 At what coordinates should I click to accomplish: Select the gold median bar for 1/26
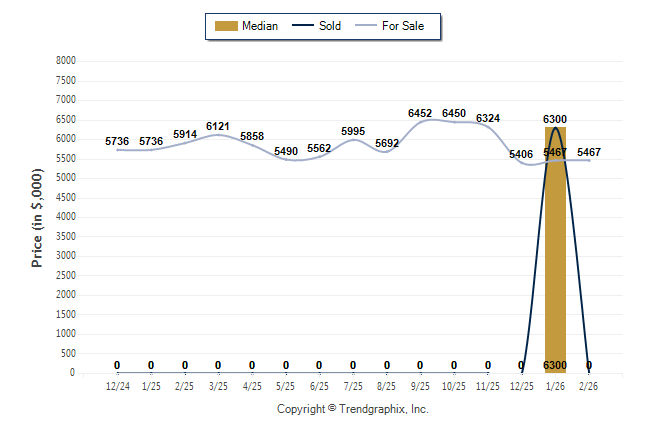point(555,250)
